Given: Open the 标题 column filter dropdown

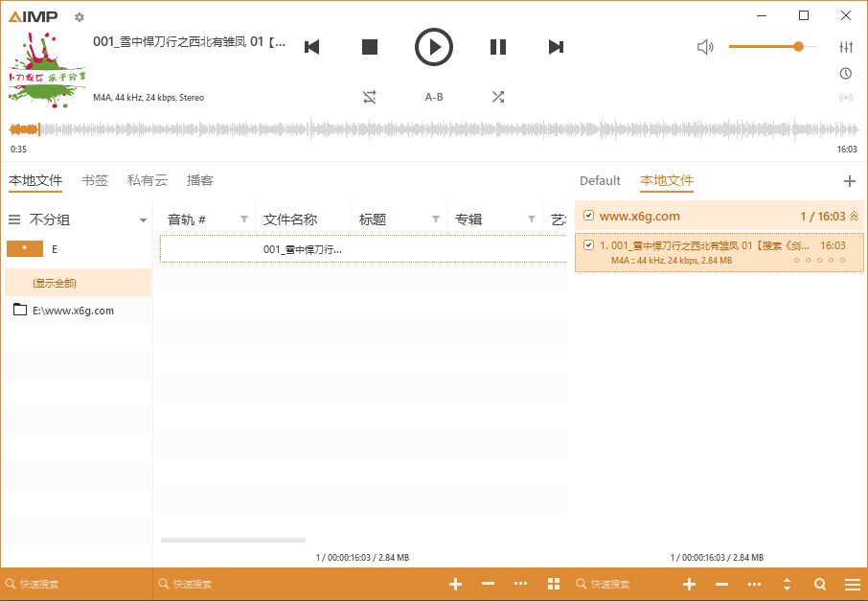Looking at the screenshot, I should pos(438,219).
